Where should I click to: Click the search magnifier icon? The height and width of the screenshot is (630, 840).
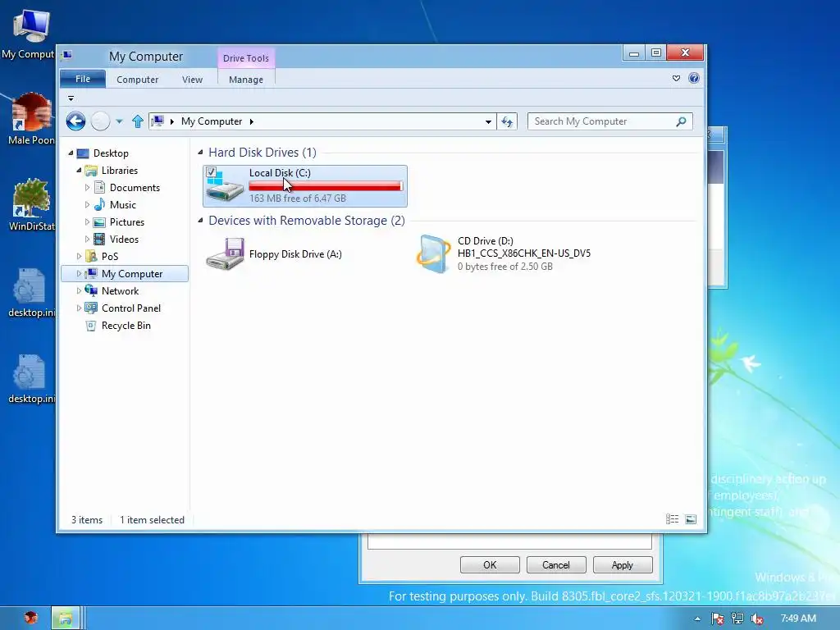[681, 121]
